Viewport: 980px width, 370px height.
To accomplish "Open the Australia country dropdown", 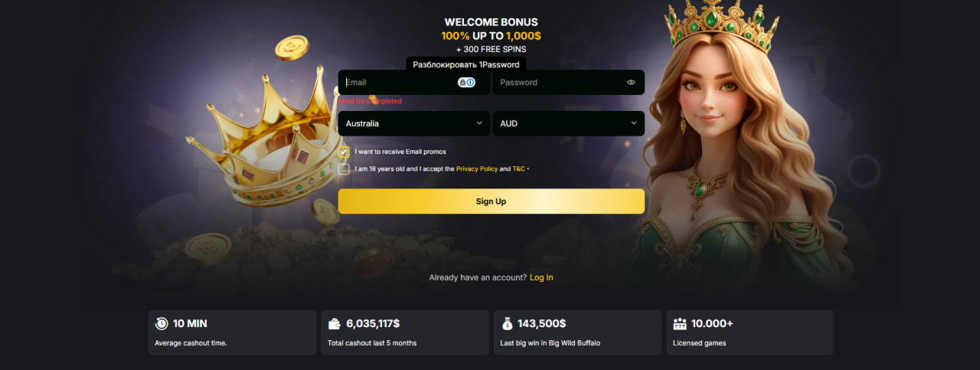I will 414,123.
